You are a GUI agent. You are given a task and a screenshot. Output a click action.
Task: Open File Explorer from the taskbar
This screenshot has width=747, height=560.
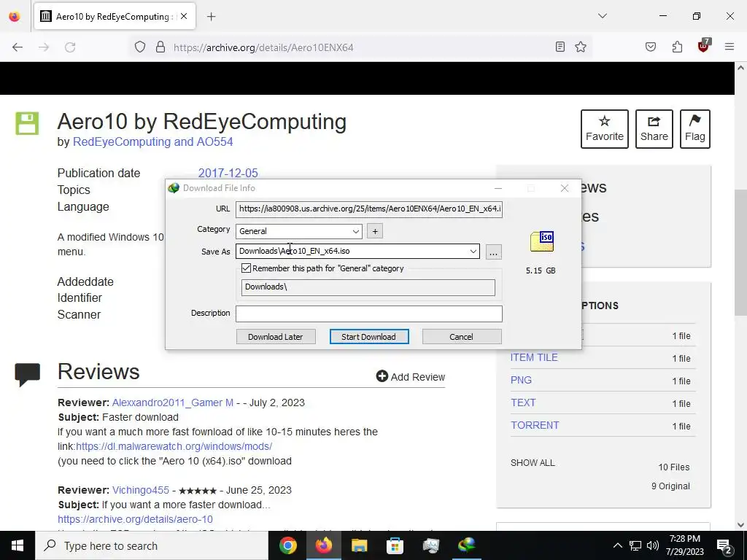(359, 545)
